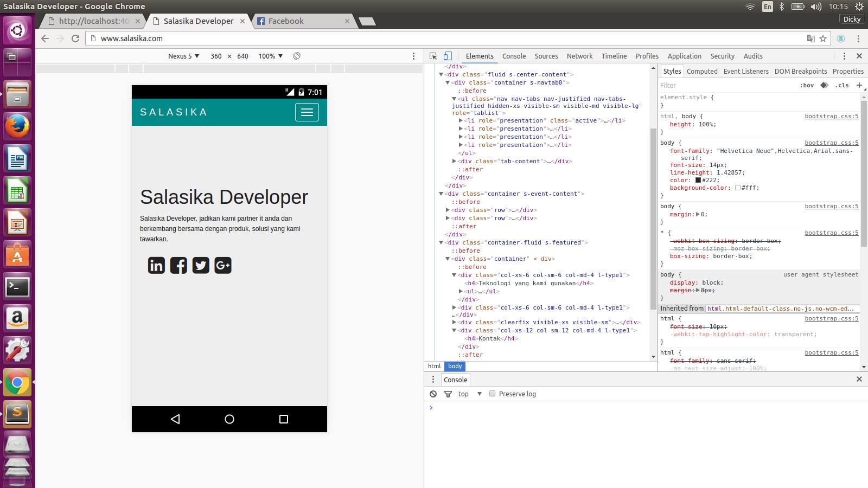Open the new tab button in Chrome
The image size is (868, 488).
click(x=367, y=21)
